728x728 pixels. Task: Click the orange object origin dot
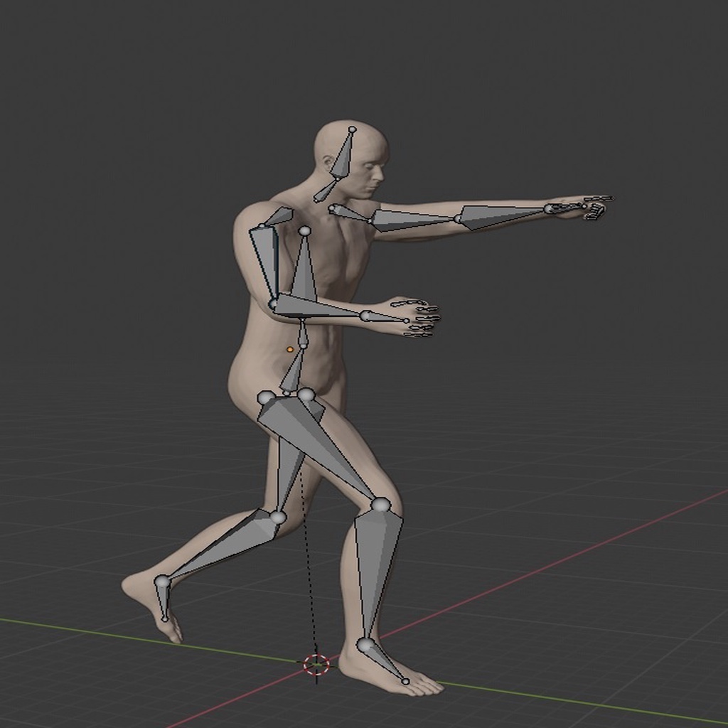coord(290,350)
